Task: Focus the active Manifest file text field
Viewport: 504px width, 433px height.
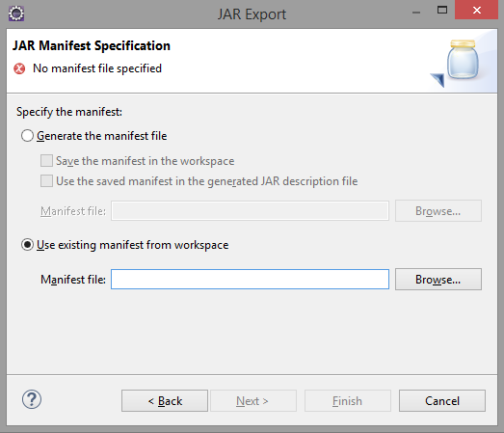Action: pyautogui.click(x=250, y=280)
